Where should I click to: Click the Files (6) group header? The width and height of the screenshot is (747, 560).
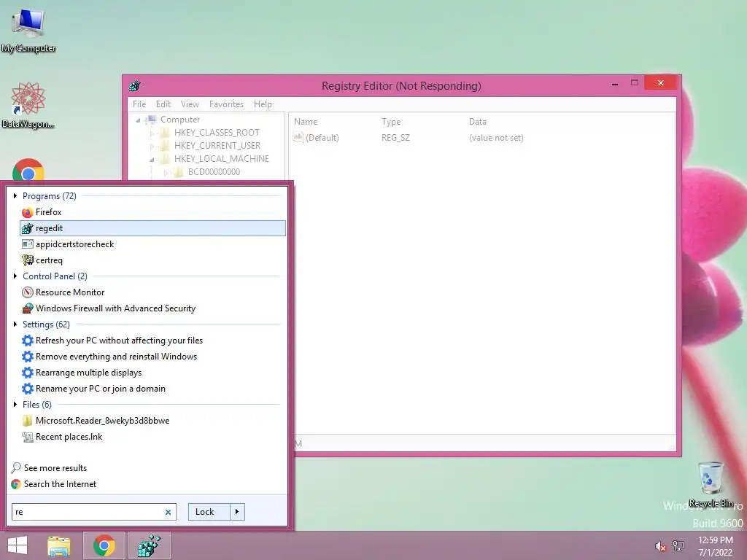(36, 404)
